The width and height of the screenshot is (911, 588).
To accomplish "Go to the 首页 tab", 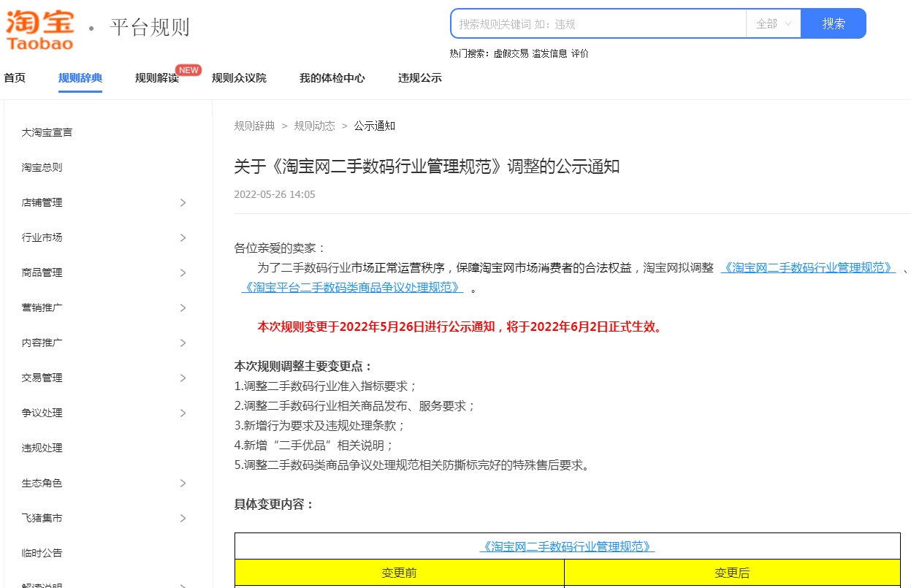I will [15, 78].
